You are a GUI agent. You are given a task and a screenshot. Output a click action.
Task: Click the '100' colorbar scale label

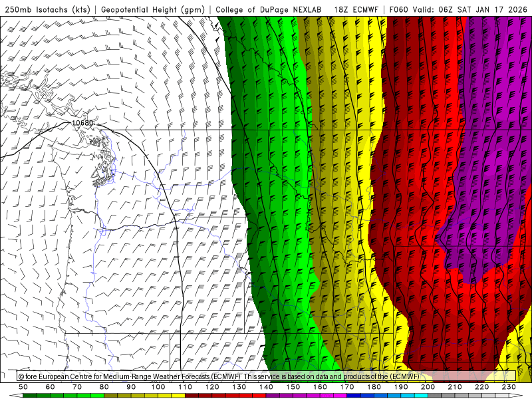pos(158,387)
